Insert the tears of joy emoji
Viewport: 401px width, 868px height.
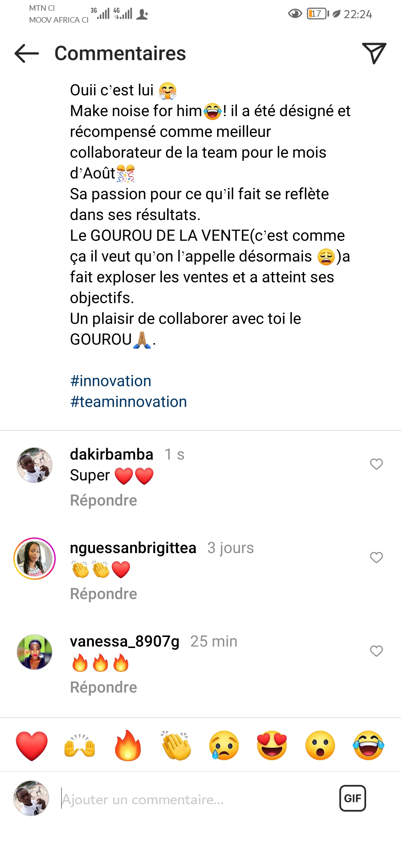[x=368, y=746]
